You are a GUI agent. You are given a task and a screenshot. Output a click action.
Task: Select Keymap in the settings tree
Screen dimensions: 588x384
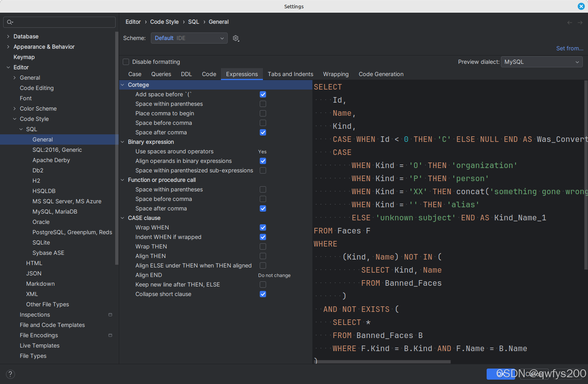[x=24, y=57]
